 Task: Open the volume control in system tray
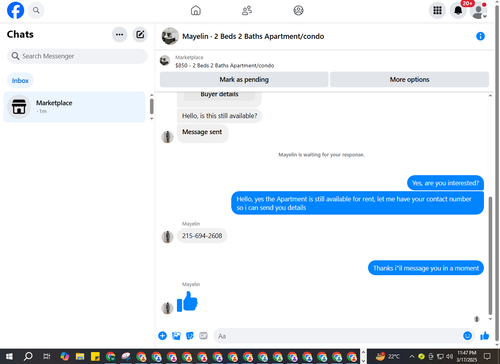450,356
